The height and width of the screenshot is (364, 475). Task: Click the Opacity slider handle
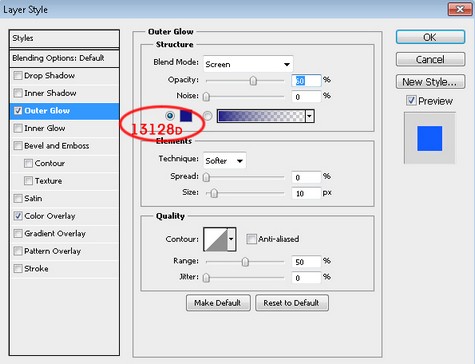[x=253, y=81]
